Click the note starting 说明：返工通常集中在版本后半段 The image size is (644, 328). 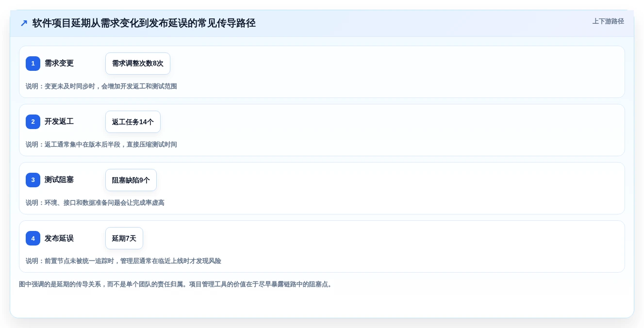(x=101, y=145)
